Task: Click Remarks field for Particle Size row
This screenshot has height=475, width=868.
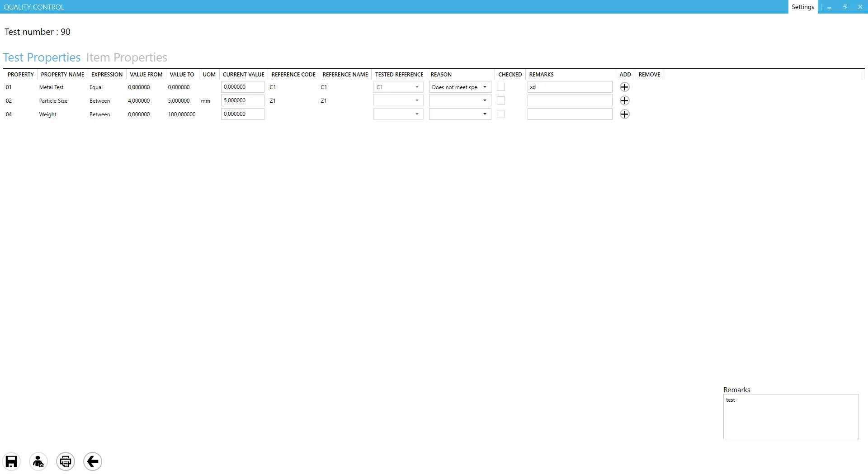Action: coord(570,100)
